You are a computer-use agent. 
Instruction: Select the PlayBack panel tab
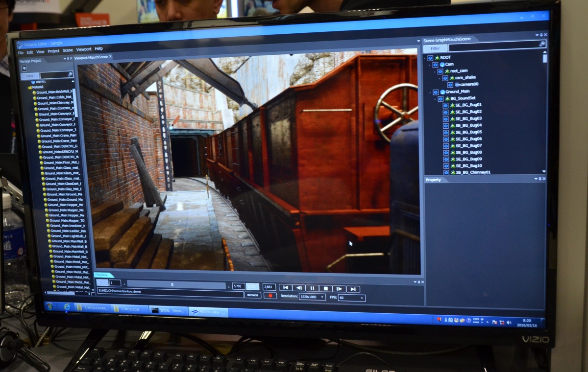click(x=103, y=275)
